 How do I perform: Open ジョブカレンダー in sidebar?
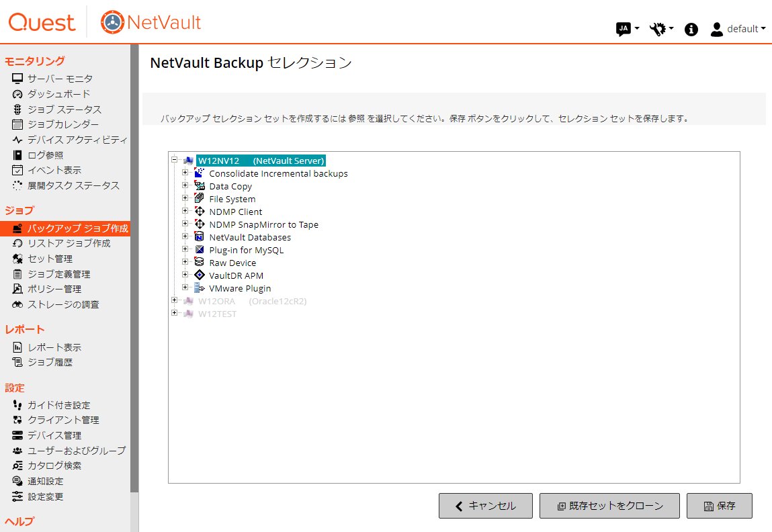62,124
